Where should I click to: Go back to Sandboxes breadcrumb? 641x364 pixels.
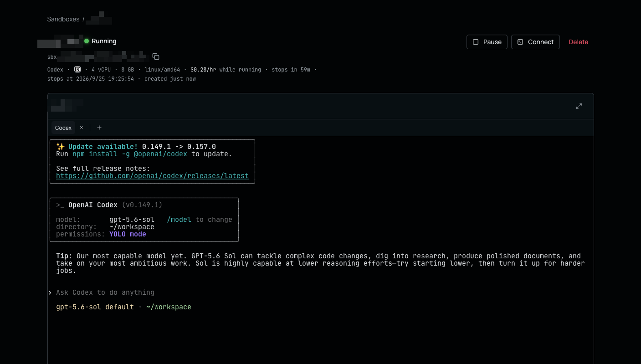[63, 19]
